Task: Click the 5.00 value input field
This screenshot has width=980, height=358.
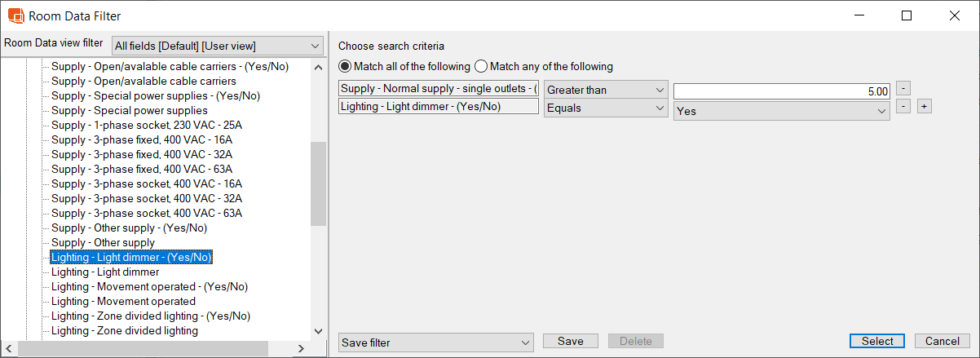Action: (780, 92)
